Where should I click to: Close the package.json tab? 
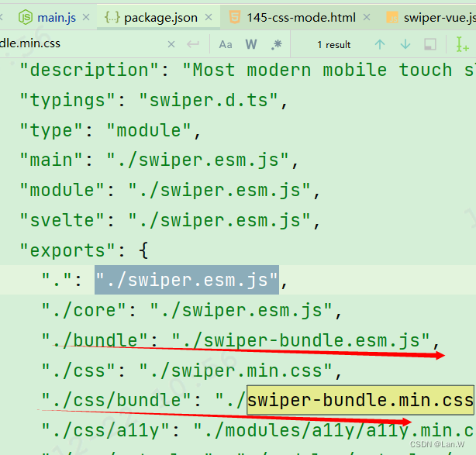(209, 17)
